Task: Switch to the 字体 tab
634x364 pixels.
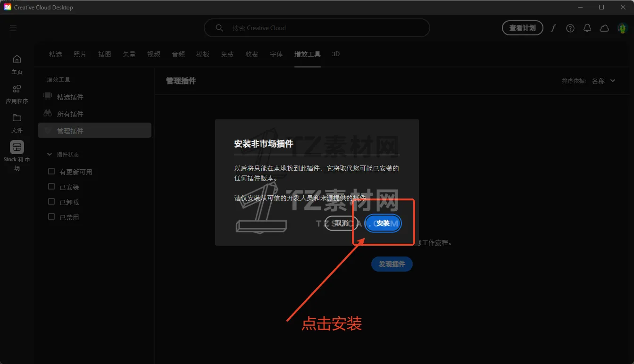Action: (x=276, y=54)
